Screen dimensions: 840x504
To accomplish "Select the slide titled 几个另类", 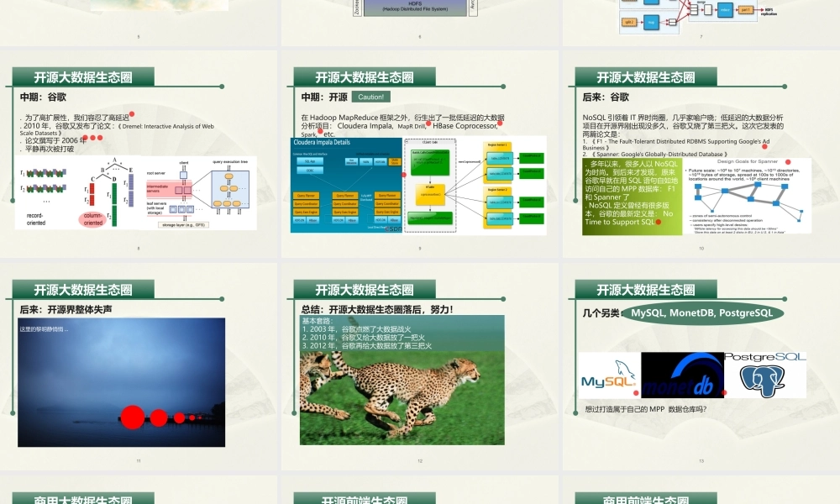I will coord(701,366).
